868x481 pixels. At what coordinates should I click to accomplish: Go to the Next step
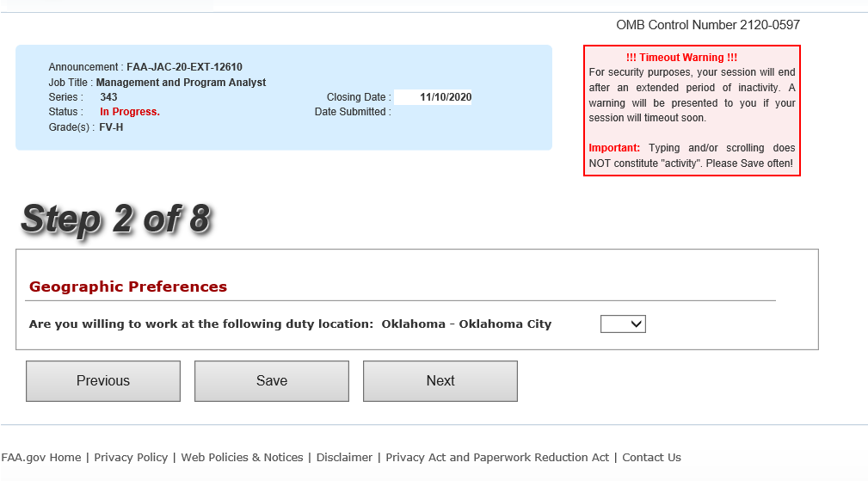(440, 381)
